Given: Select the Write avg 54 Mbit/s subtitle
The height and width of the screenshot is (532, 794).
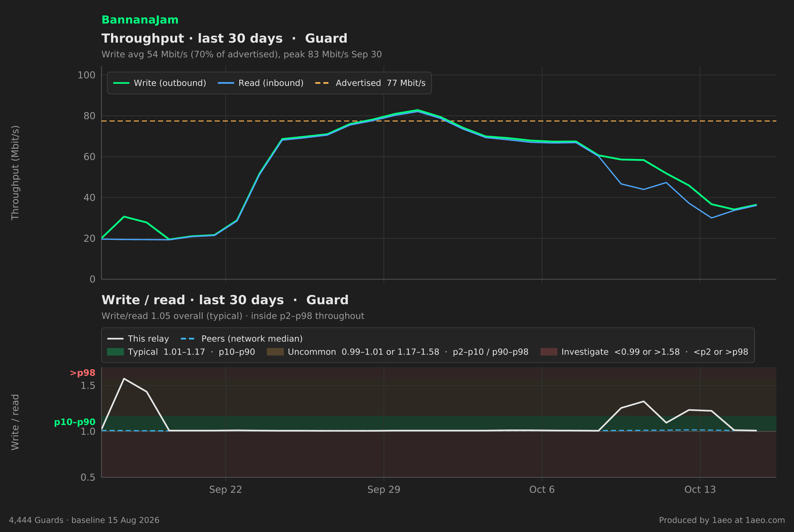Looking at the screenshot, I should pyautogui.click(x=242, y=54).
